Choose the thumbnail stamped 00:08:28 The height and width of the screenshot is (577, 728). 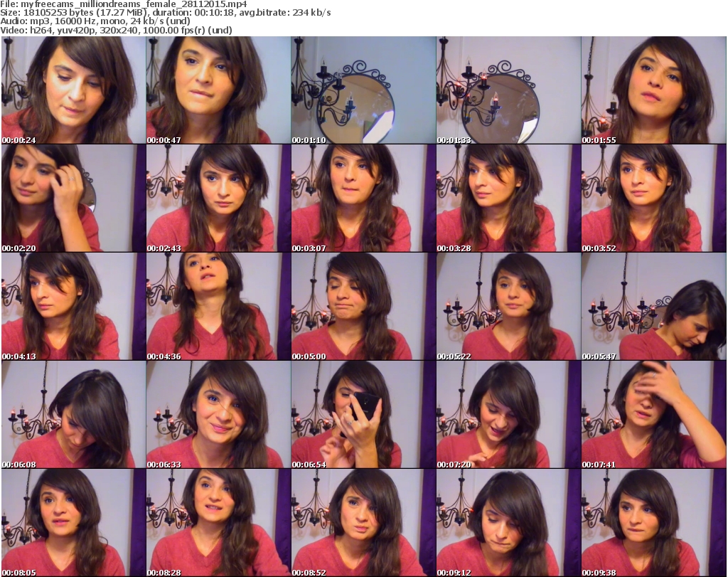219,523
